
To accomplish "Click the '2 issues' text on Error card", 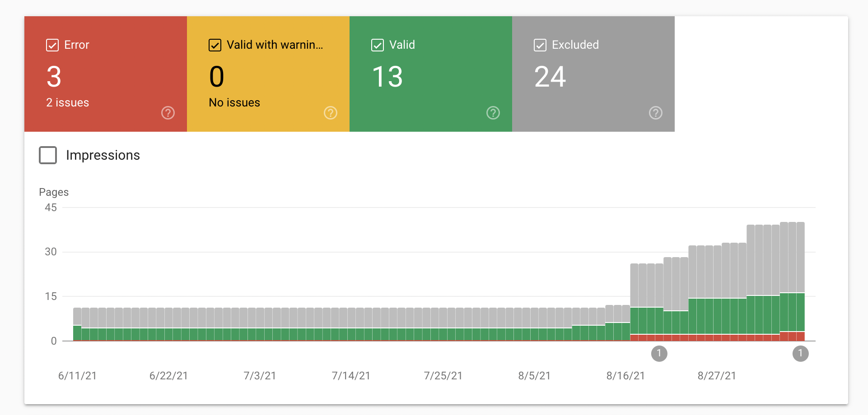I will (x=68, y=103).
